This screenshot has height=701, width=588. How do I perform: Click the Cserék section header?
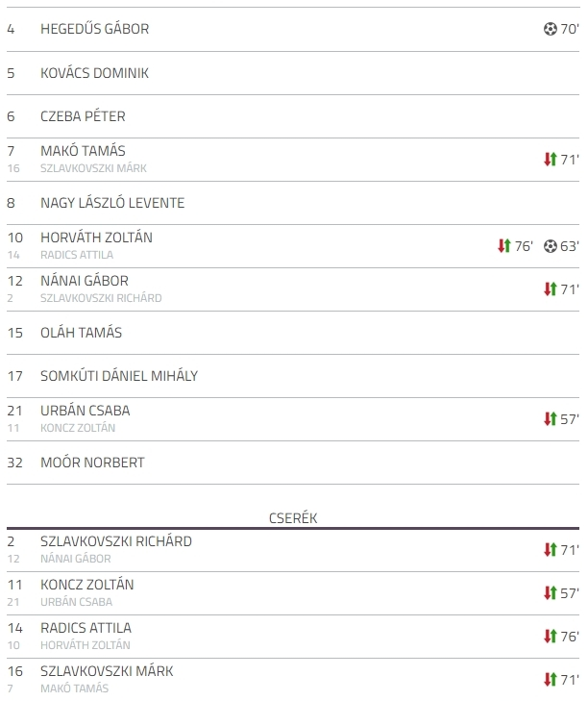(293, 518)
